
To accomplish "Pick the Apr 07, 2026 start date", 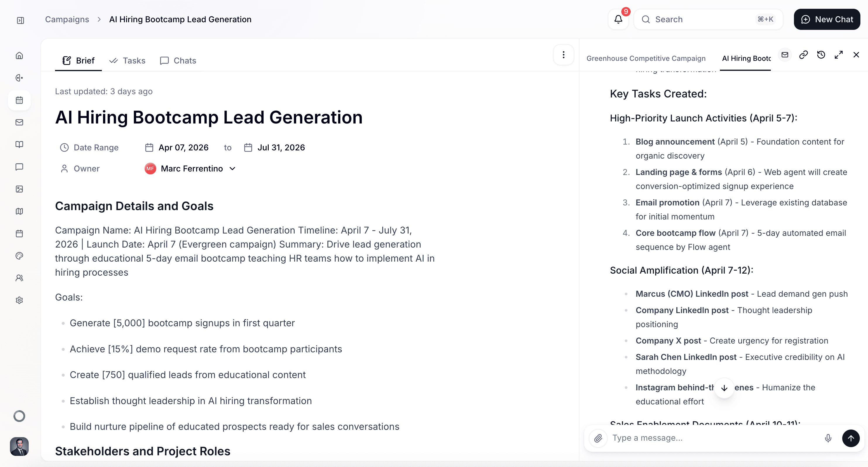I will [x=183, y=147].
